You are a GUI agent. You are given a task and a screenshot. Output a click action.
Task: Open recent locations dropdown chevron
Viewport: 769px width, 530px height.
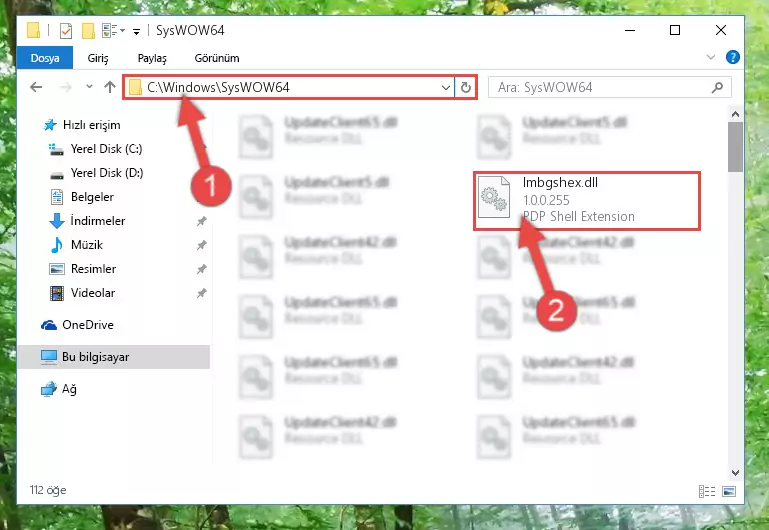pos(89,86)
